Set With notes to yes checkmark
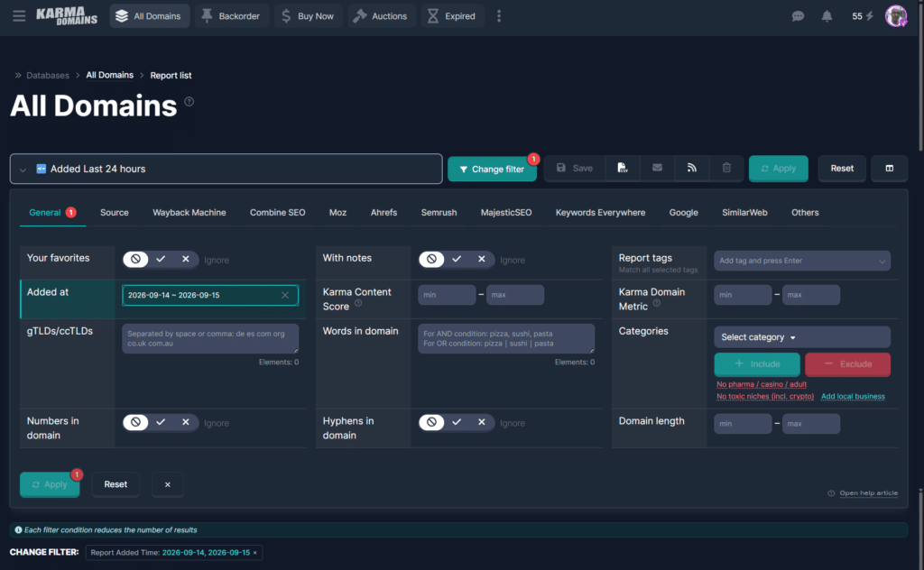Image resolution: width=924 pixels, height=570 pixels. tap(457, 259)
